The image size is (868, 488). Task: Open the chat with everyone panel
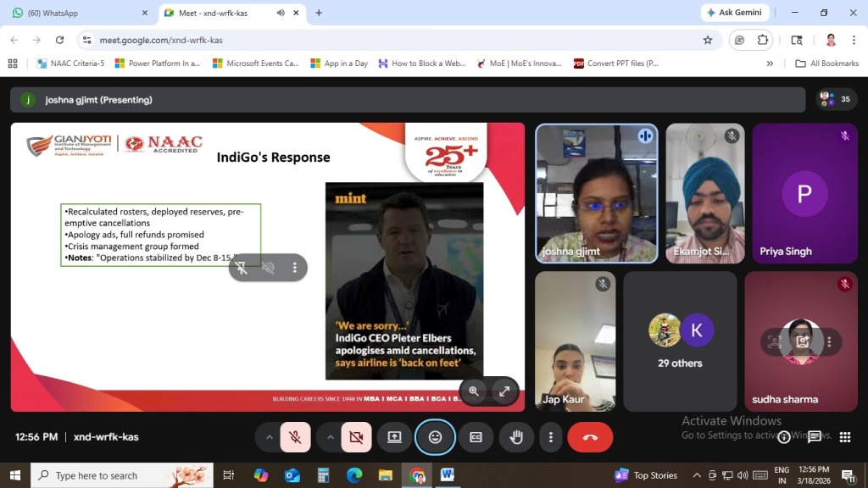pyautogui.click(x=815, y=437)
